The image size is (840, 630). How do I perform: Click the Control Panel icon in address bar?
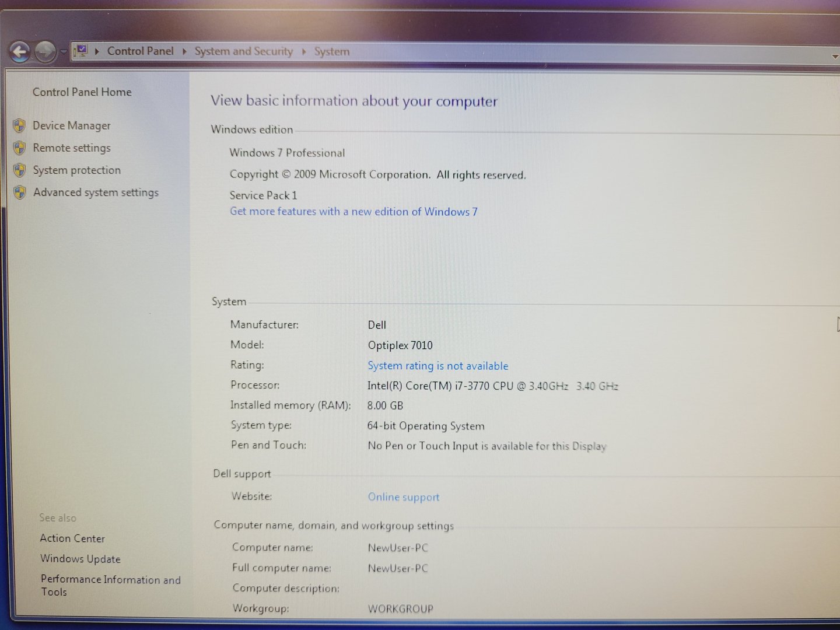coord(82,51)
